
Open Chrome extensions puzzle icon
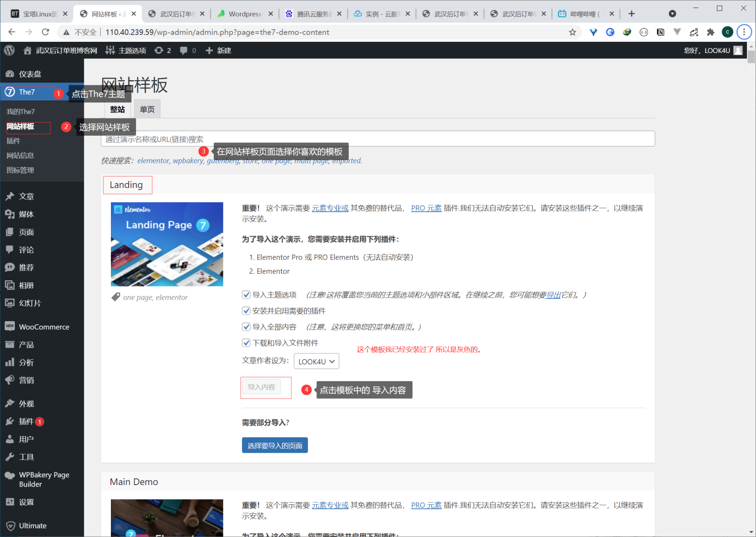[711, 32]
